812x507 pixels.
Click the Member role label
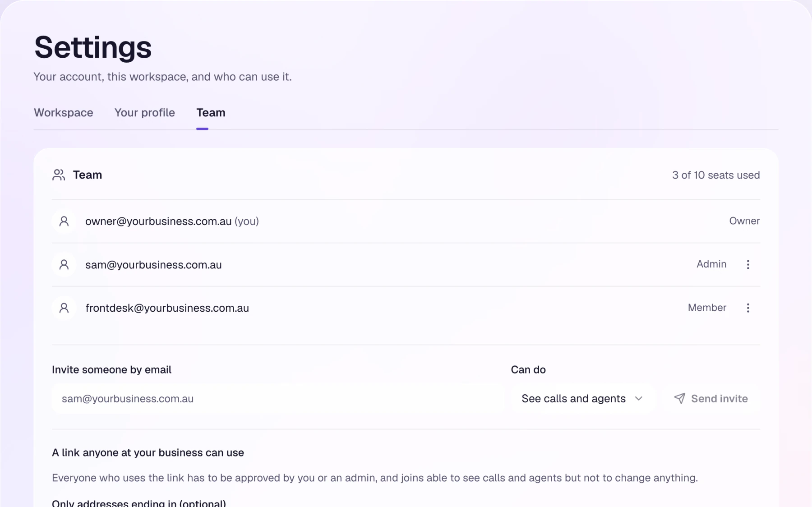[x=707, y=308]
